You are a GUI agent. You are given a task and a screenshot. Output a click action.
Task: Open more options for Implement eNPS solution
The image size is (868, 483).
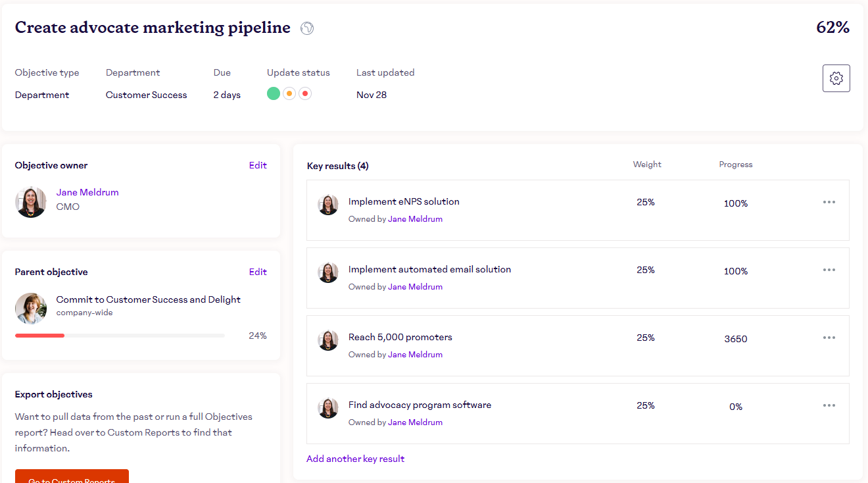pos(829,202)
